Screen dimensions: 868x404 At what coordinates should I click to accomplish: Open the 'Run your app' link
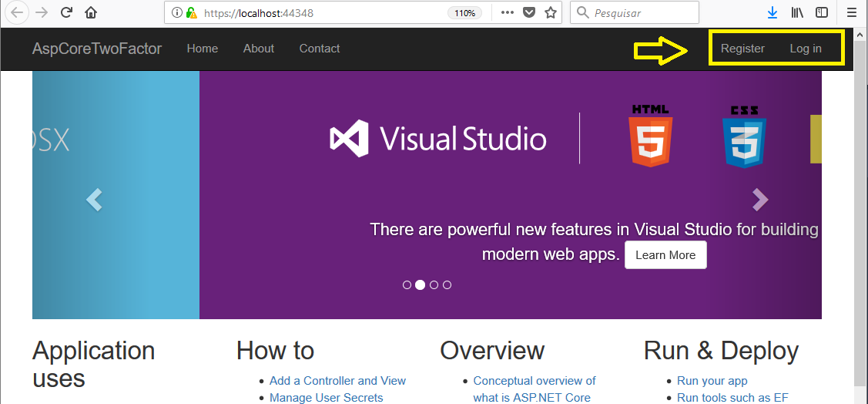(x=712, y=381)
